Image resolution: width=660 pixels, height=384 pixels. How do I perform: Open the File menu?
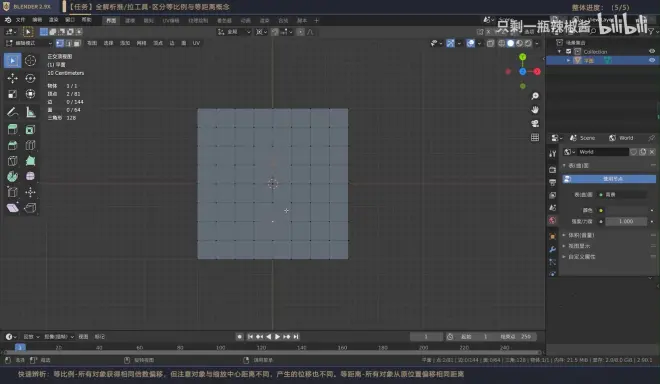click(x=20, y=20)
